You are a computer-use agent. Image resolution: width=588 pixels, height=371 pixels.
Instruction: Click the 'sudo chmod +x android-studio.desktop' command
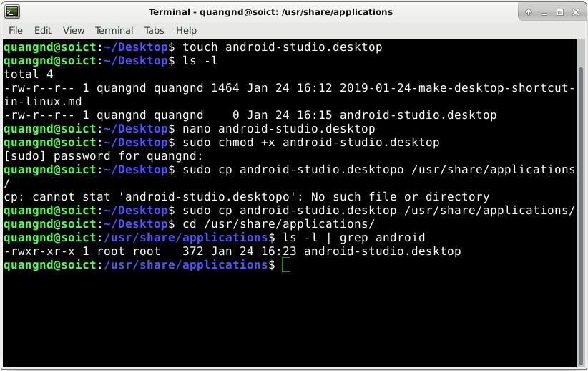pos(311,143)
